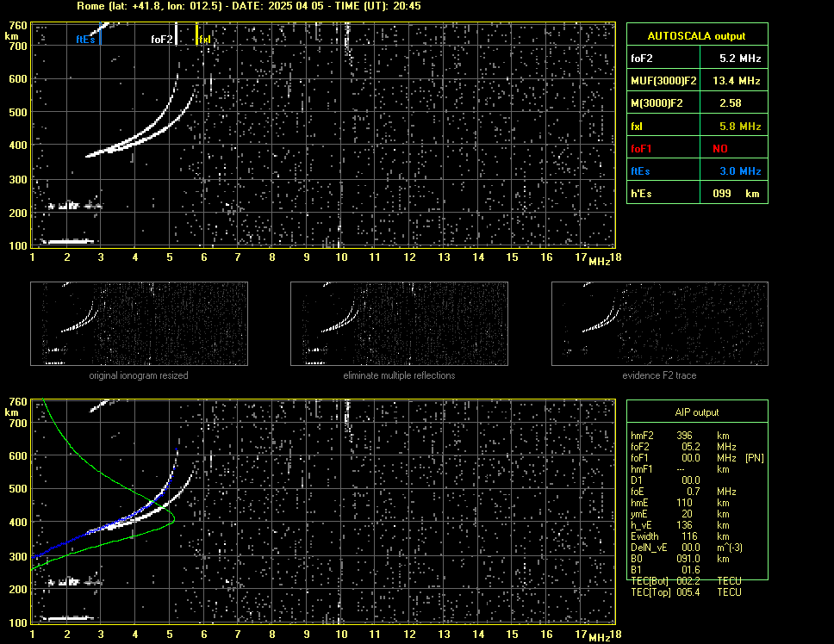The width and height of the screenshot is (834, 644).
Task: Select the B0 '091.0' value
Action: pos(688,559)
